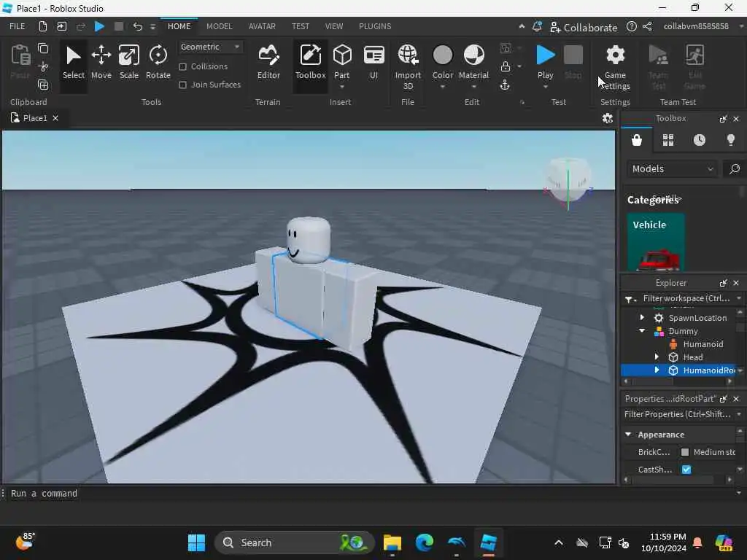Click the Help question mark icon

(631, 27)
